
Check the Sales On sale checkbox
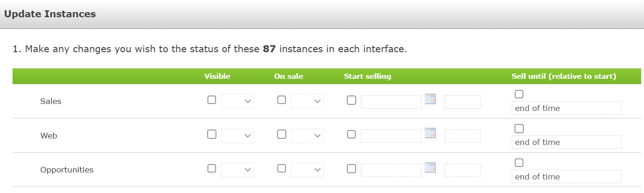[x=282, y=100]
